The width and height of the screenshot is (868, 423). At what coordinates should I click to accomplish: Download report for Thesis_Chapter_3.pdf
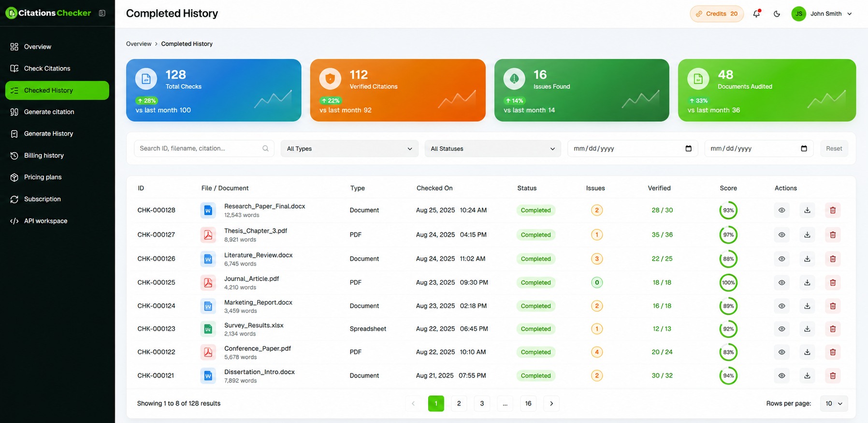pyautogui.click(x=807, y=235)
